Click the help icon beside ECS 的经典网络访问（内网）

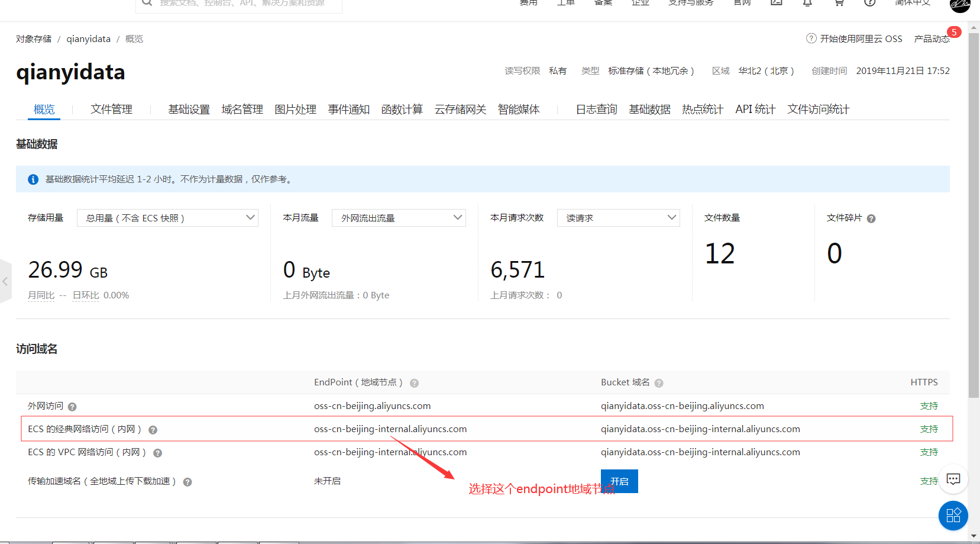pos(153,430)
